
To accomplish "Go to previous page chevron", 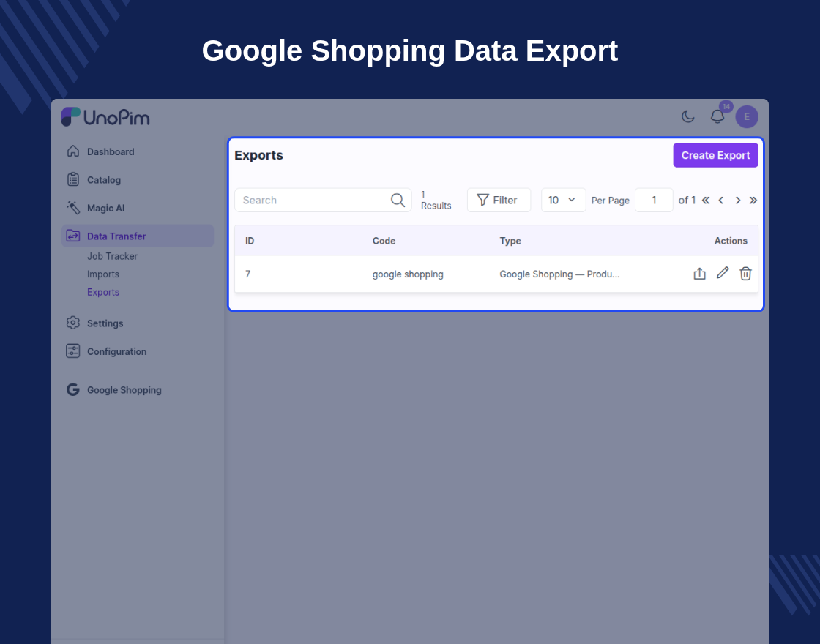I will (721, 201).
